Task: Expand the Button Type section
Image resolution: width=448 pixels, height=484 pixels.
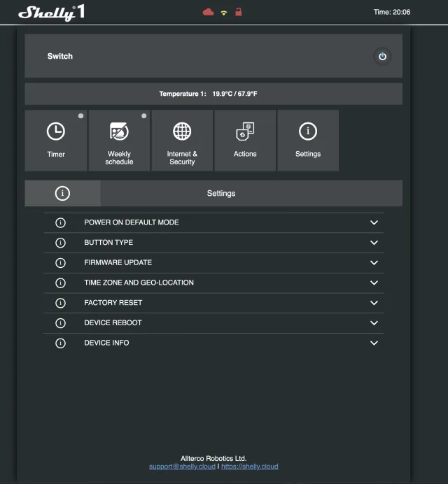Action: coord(374,243)
